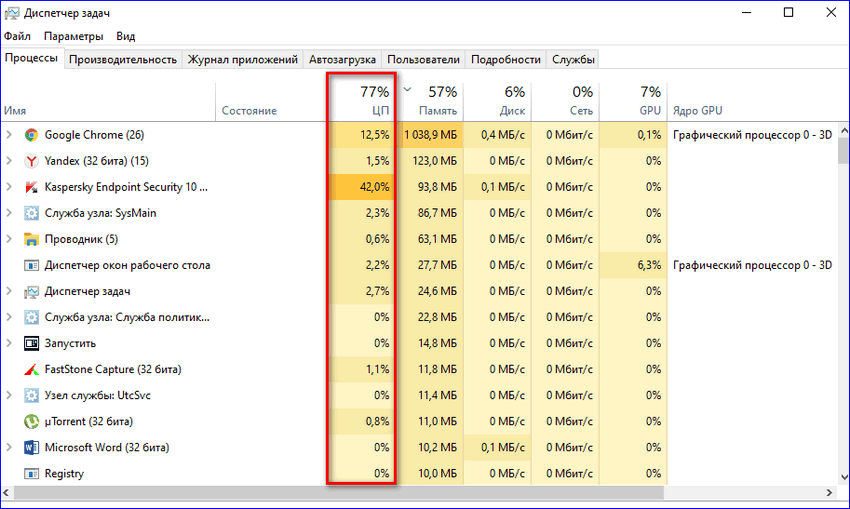
Task: Select the µTorrent process icon
Action: 31,421
